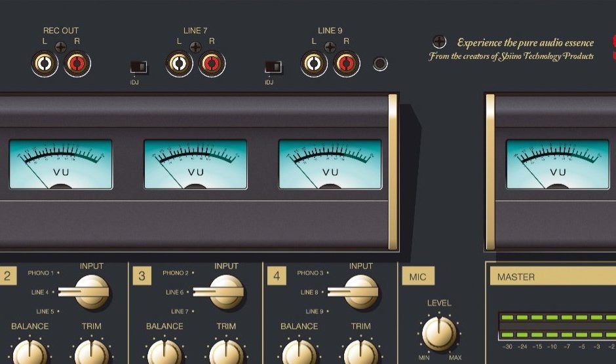Click channel 4 INPUT selector knob
This screenshot has width=616, height=364.
(x=360, y=291)
